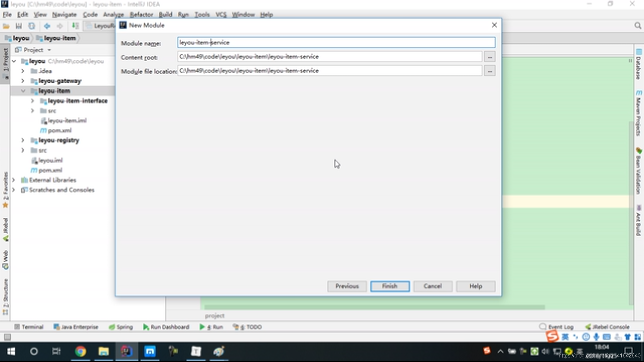Viewport: 644px width, 362px height.
Task: Open the Code menu
Action: tap(90, 14)
